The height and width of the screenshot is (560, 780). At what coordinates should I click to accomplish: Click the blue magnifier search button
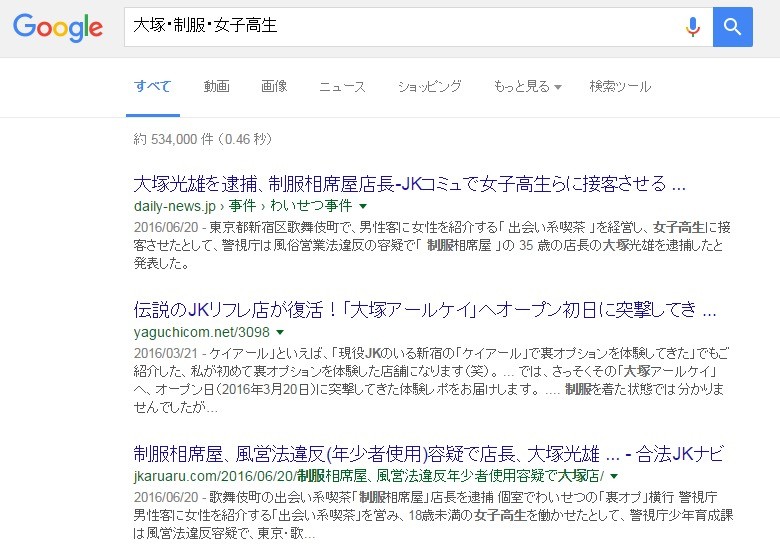click(x=732, y=27)
